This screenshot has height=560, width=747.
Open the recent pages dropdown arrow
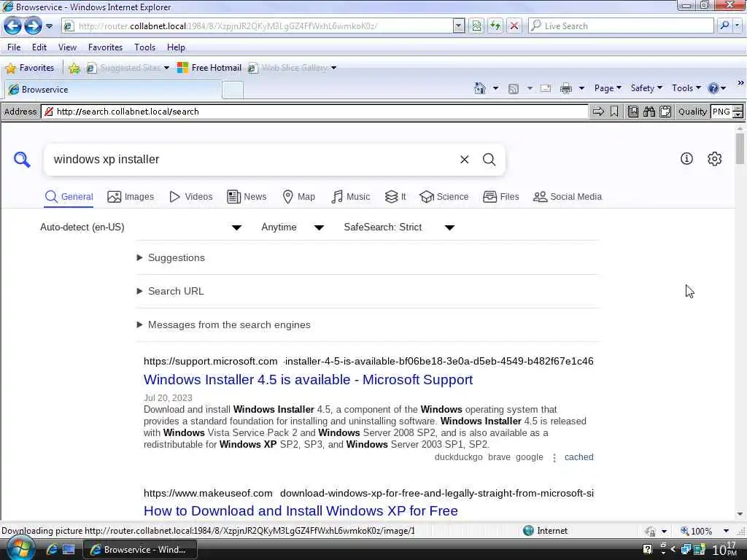click(49, 26)
